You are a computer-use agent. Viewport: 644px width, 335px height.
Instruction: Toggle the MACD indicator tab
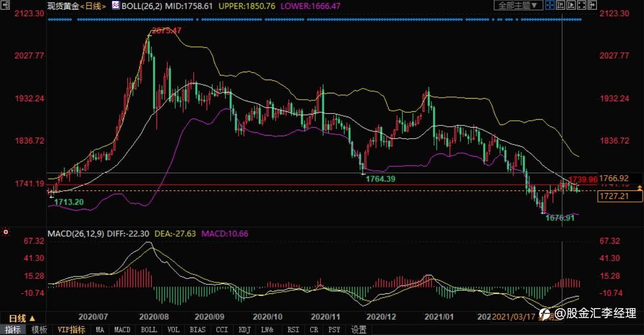coord(122,330)
